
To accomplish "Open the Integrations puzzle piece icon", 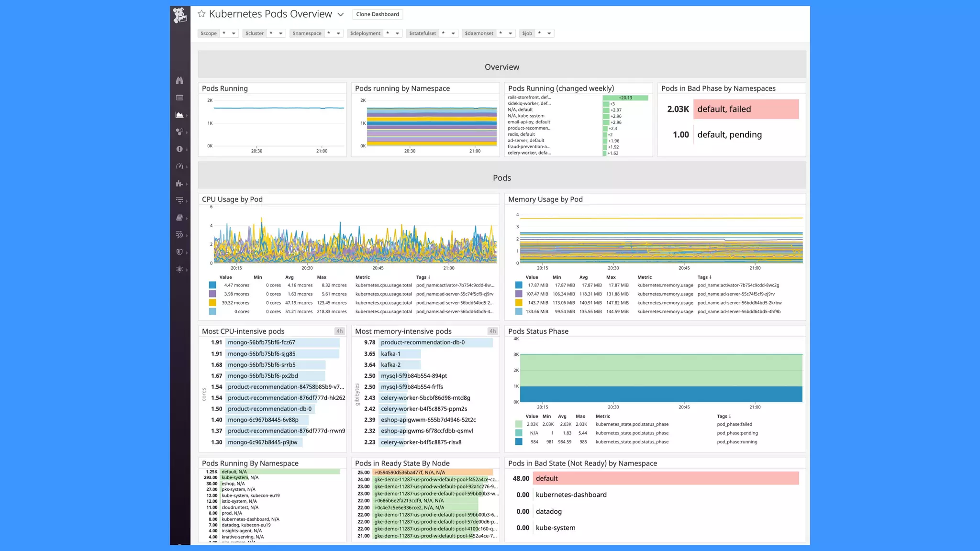I will tap(179, 184).
